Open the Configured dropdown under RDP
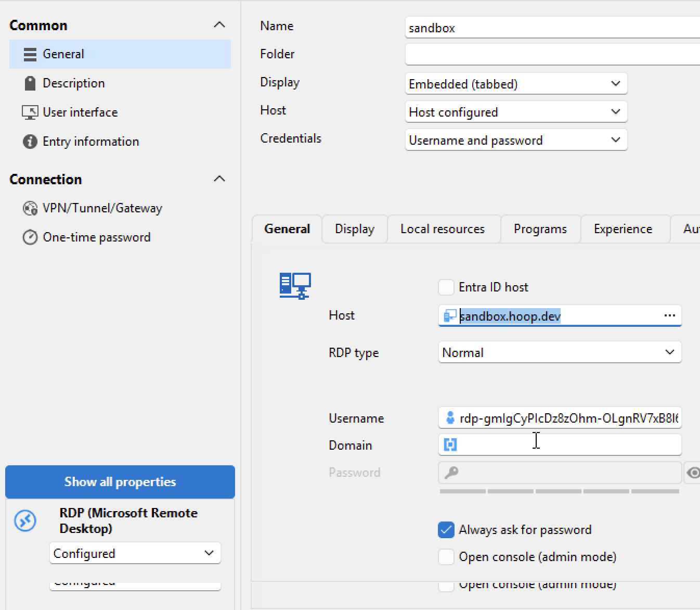This screenshot has width=700, height=610. tap(135, 553)
